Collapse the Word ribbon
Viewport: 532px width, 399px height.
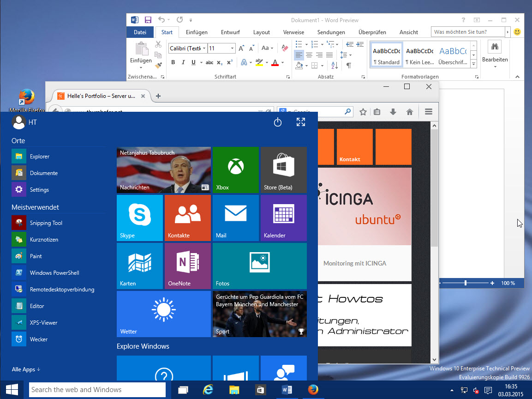click(517, 77)
